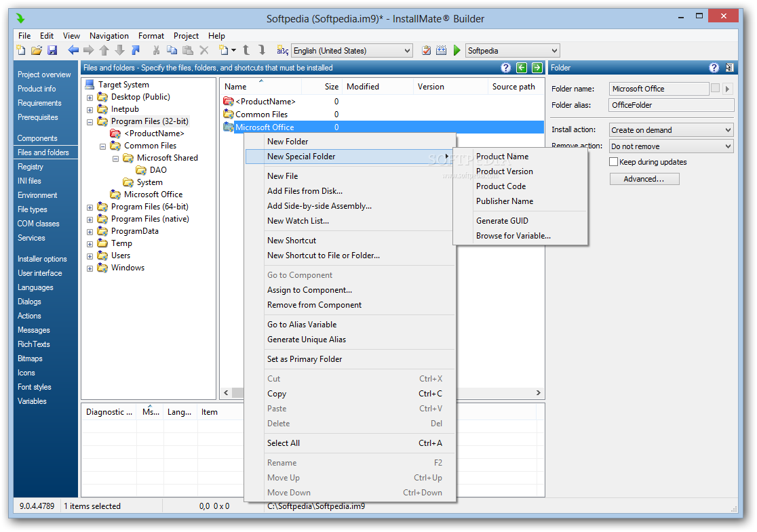Image resolution: width=757 pixels, height=532 pixels.
Task: Click the gray Forward arrow icon
Action: (x=88, y=50)
